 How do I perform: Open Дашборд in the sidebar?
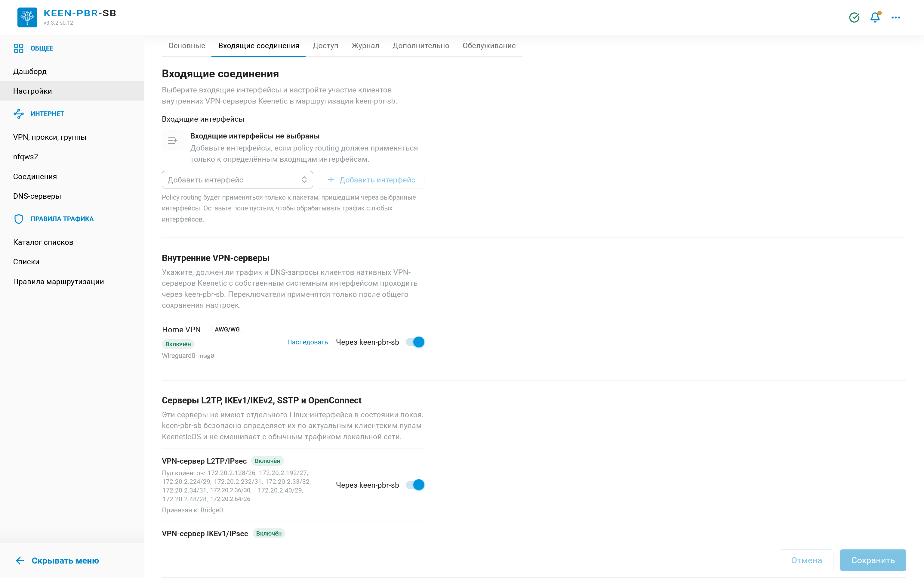pyautogui.click(x=72, y=71)
